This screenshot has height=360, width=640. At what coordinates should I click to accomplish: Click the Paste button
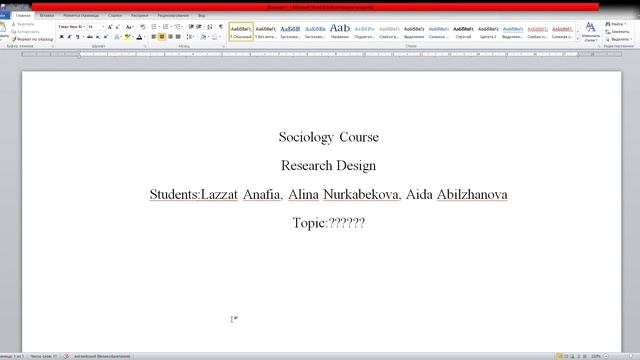4,32
